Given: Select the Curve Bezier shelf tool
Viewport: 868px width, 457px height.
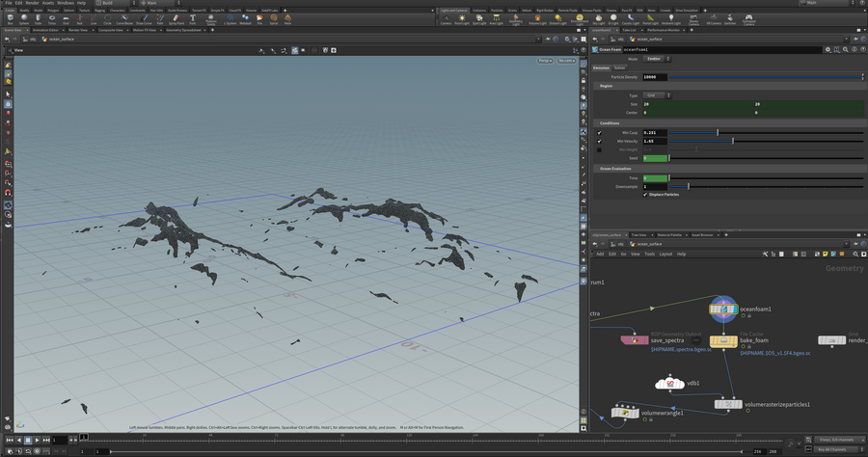Looking at the screenshot, I should point(124,18).
